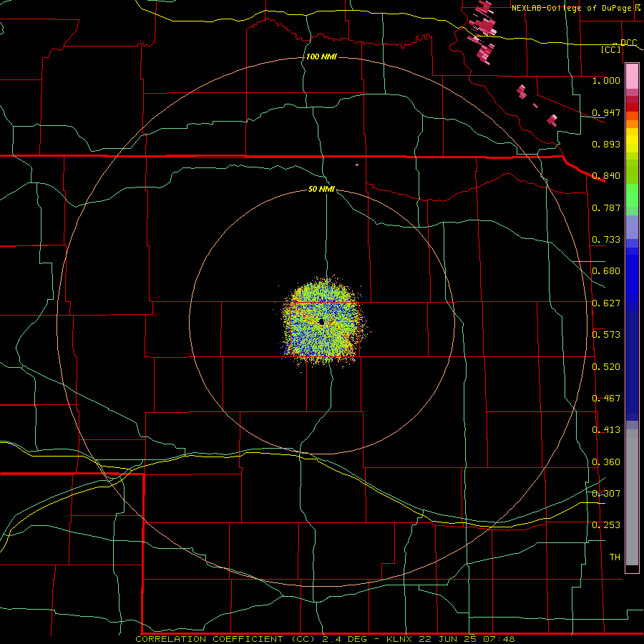Select the 0.573 legend value
Viewport: 644px width, 644px height.
(x=606, y=335)
